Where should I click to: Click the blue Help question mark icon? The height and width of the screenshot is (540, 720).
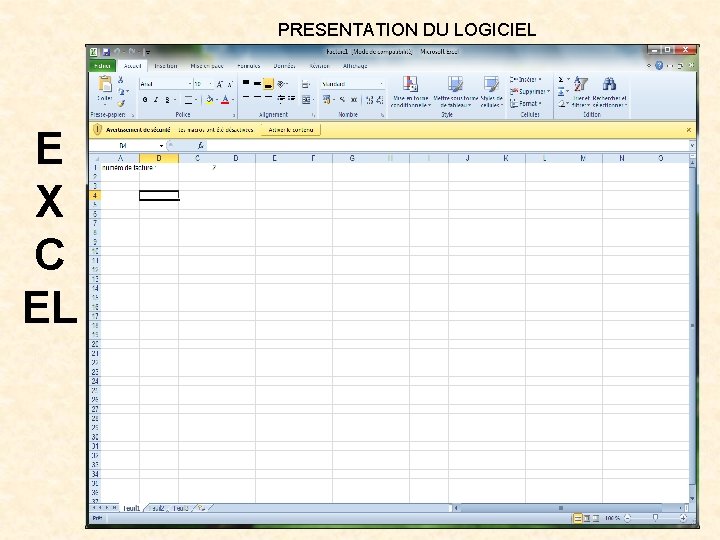point(659,66)
